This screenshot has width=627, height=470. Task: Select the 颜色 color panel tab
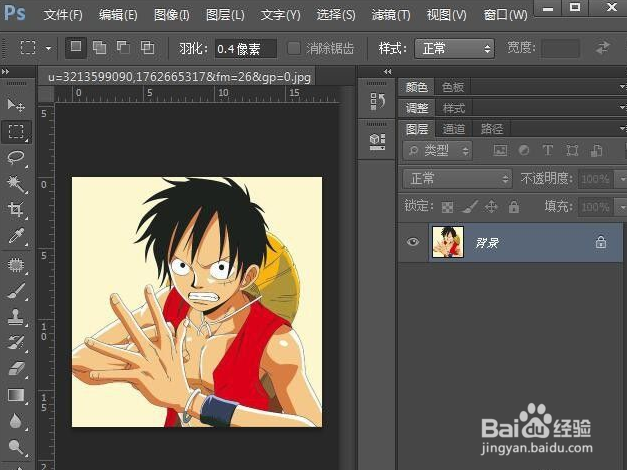pyautogui.click(x=416, y=87)
